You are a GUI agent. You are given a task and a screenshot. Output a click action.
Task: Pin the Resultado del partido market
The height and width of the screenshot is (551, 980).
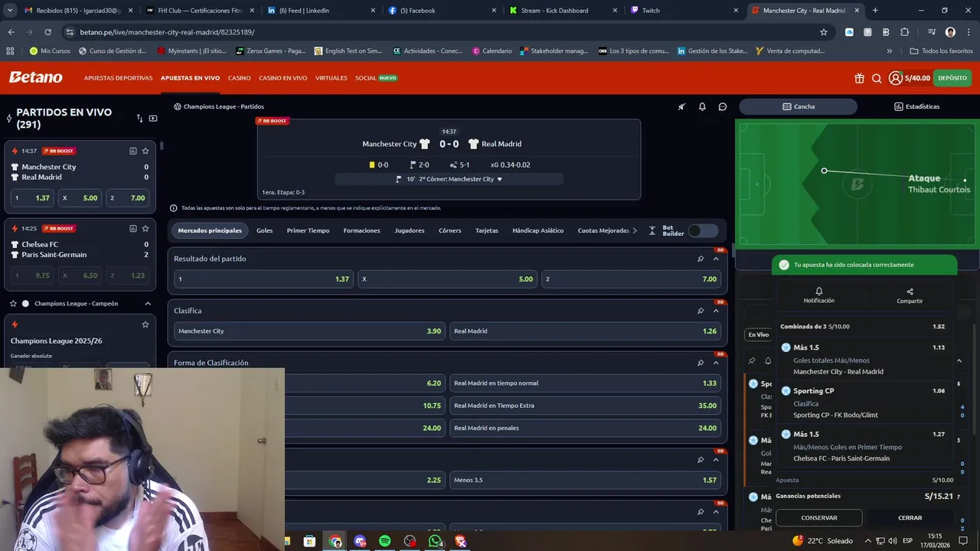[701, 259]
